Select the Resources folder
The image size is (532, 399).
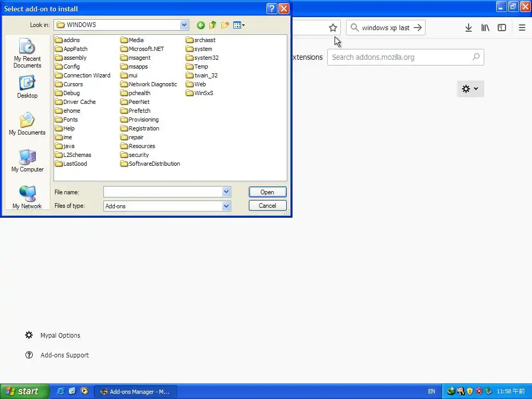(x=138, y=146)
